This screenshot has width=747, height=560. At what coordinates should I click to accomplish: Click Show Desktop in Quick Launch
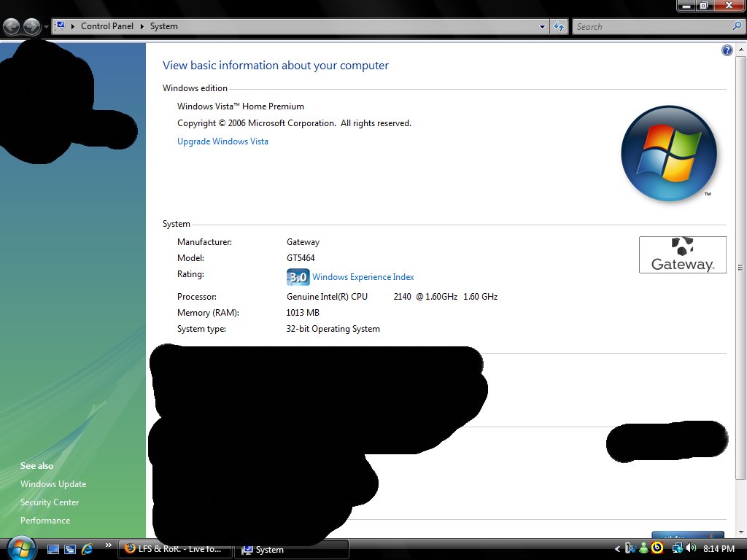pyautogui.click(x=53, y=549)
